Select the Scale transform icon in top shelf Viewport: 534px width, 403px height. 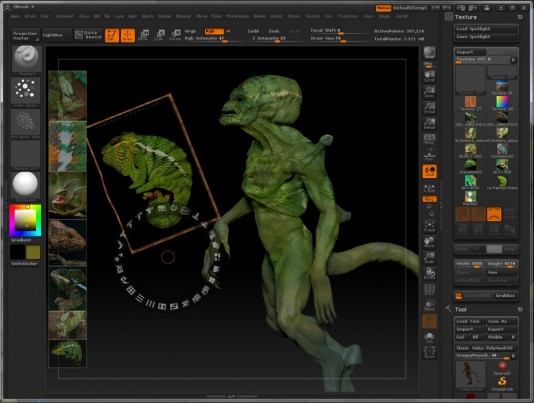pos(159,35)
